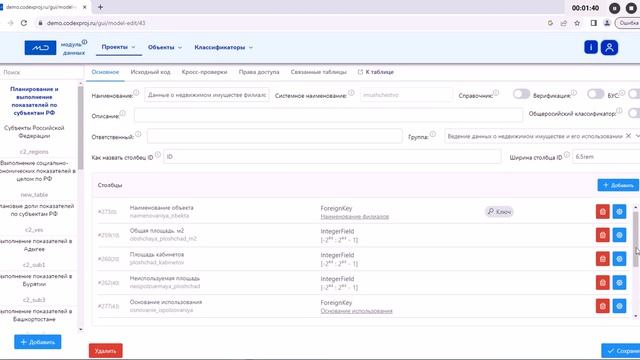Screen dimensions: 640x360
Task: Click the Ответственный input field
Action: coord(275,136)
